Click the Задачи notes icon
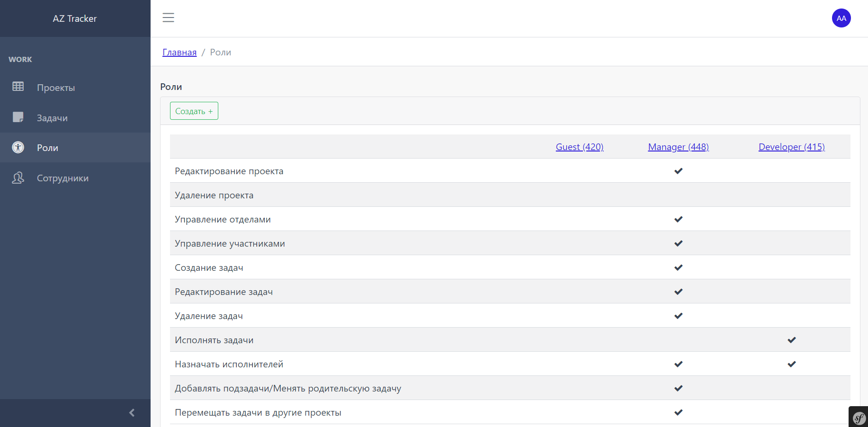The height and width of the screenshot is (427, 868). (x=18, y=117)
